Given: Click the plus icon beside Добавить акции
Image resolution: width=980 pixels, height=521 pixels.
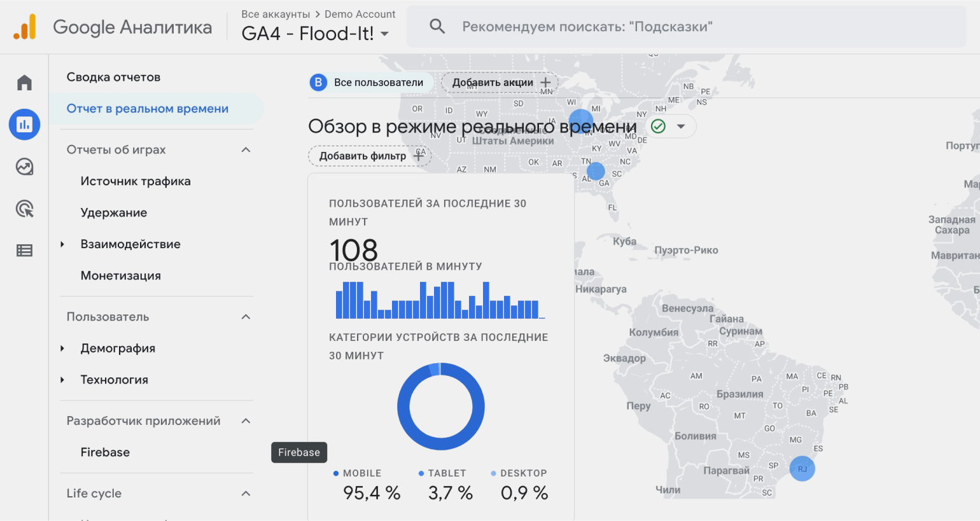Looking at the screenshot, I should click(x=545, y=82).
